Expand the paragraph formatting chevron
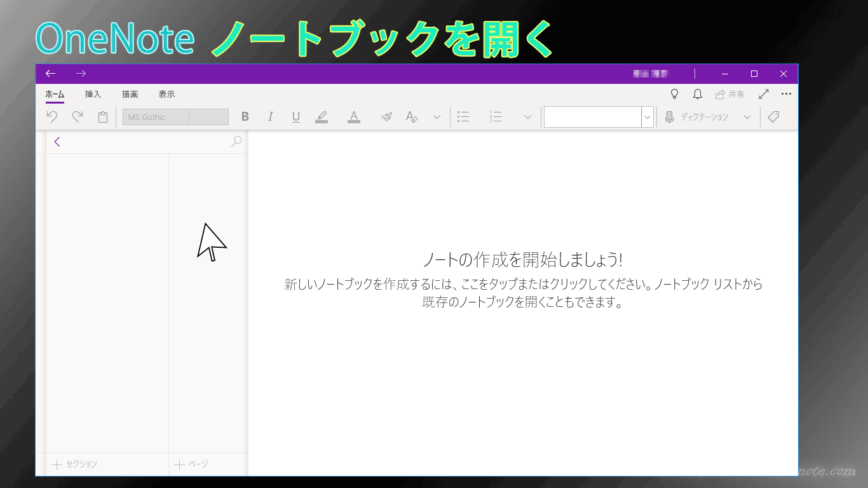The width and height of the screenshot is (868, 488). [528, 117]
